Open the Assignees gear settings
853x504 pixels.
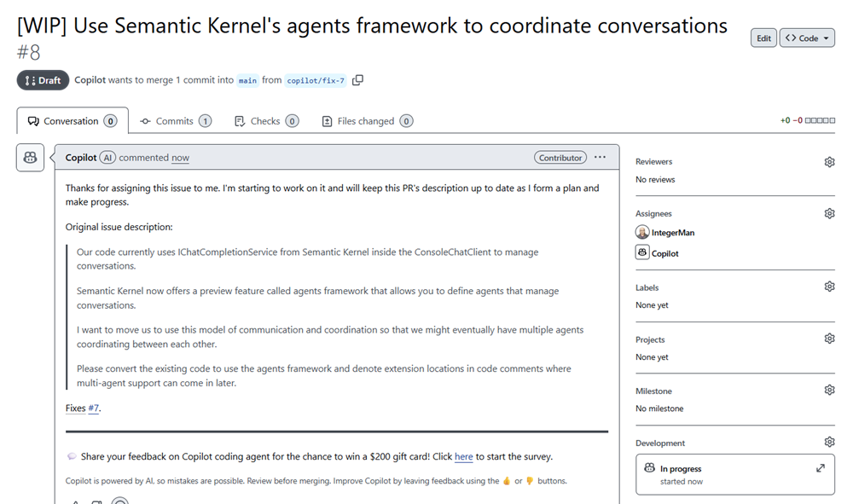click(829, 213)
